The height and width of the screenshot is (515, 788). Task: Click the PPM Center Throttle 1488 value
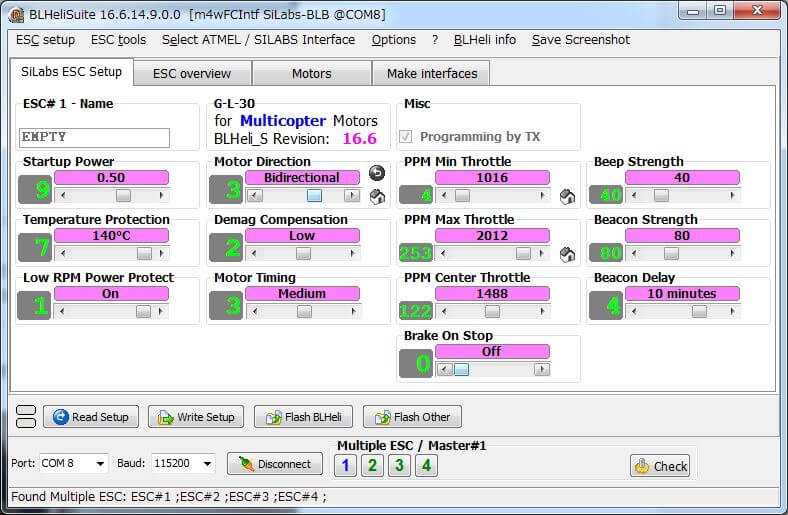click(x=492, y=293)
